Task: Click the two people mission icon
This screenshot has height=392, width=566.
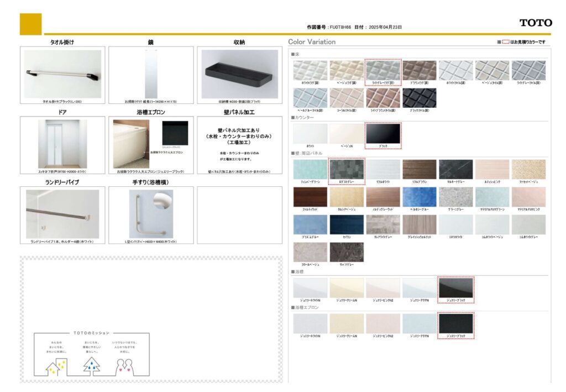Action: coord(125,365)
